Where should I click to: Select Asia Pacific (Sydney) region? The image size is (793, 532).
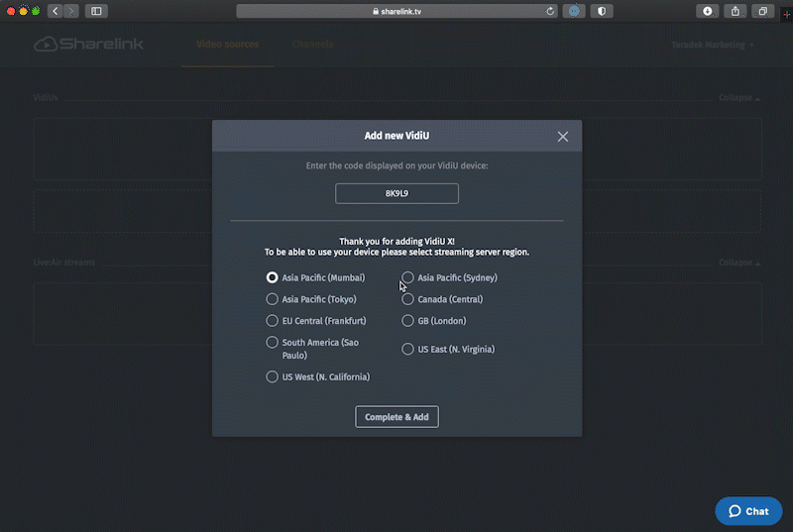click(x=407, y=277)
